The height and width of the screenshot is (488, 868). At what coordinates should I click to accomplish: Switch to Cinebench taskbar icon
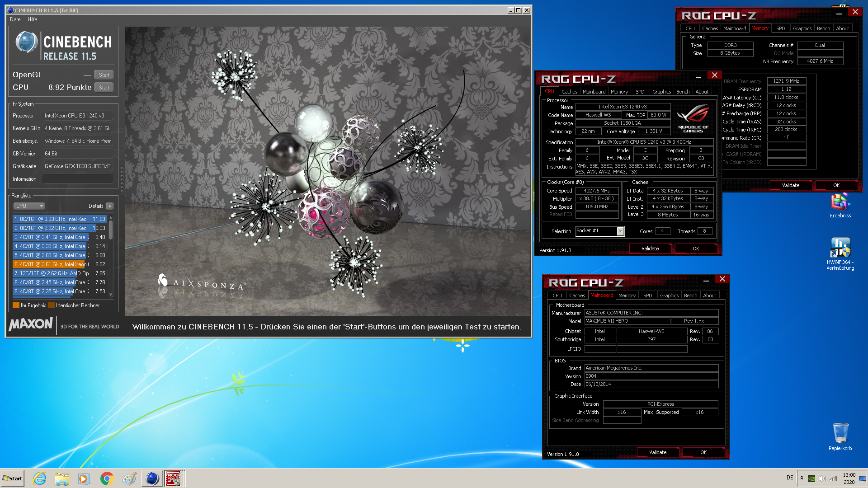click(x=152, y=479)
